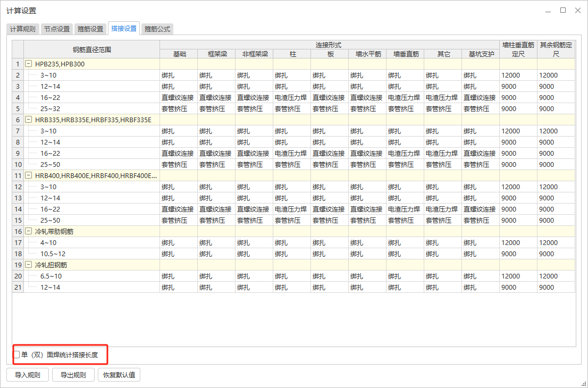Select row 17 其余钢筋定尺 value 12000

point(556,242)
